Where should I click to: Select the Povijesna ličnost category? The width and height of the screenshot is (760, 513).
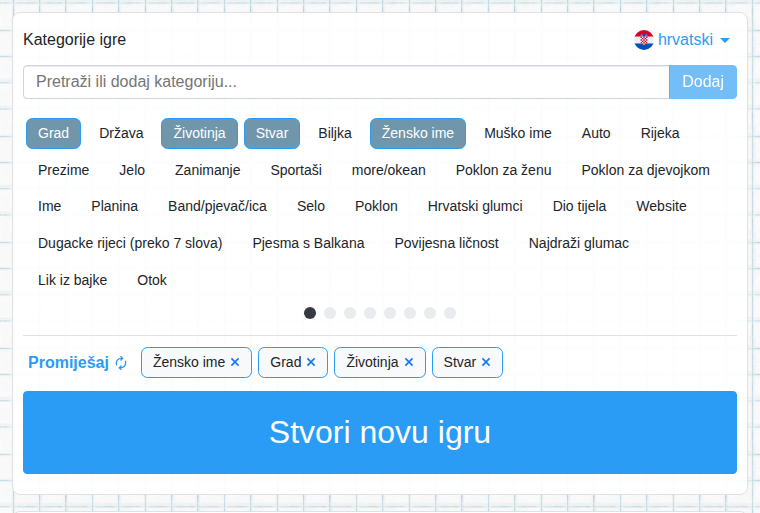click(446, 243)
